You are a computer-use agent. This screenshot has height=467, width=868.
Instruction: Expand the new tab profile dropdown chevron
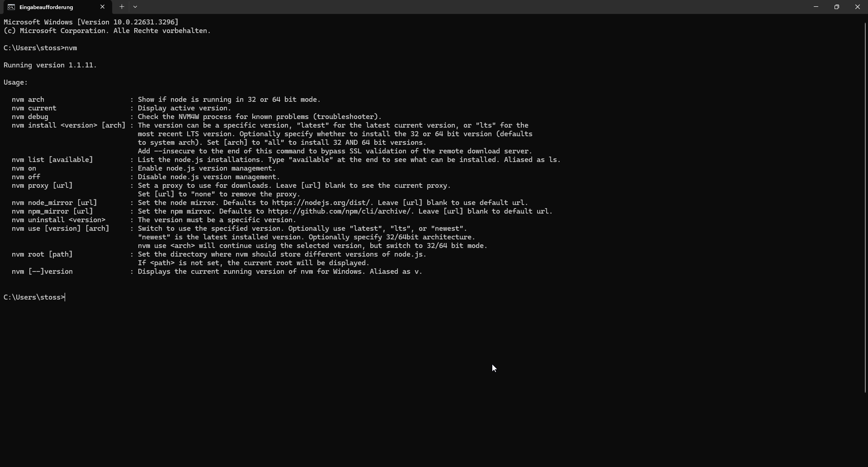click(135, 7)
